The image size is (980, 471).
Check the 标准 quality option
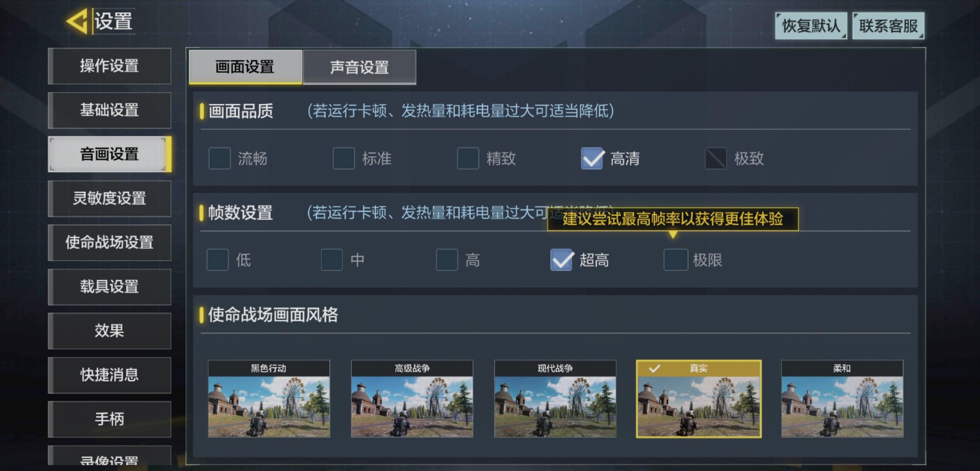[344, 158]
